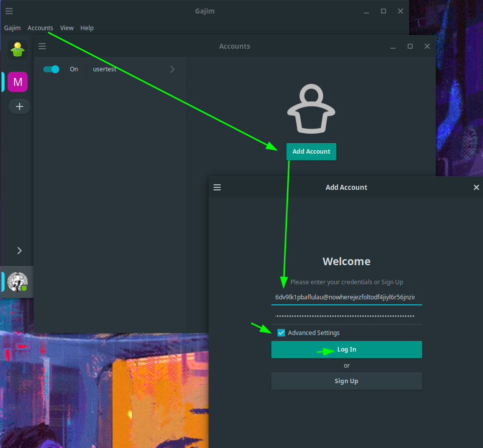Select the usertest account row text
The width and height of the screenshot is (483, 448).
click(105, 69)
